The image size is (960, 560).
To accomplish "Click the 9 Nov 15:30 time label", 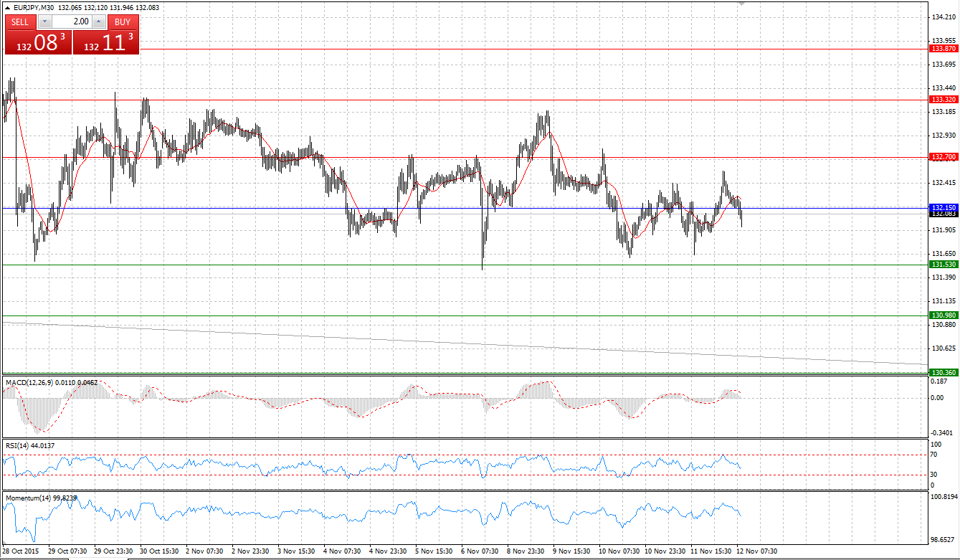I will click(x=571, y=551).
